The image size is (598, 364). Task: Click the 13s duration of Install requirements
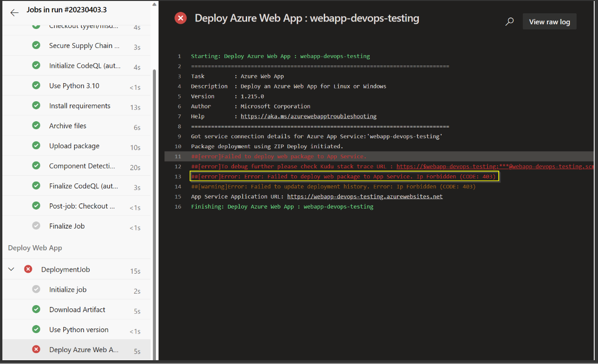tap(135, 107)
